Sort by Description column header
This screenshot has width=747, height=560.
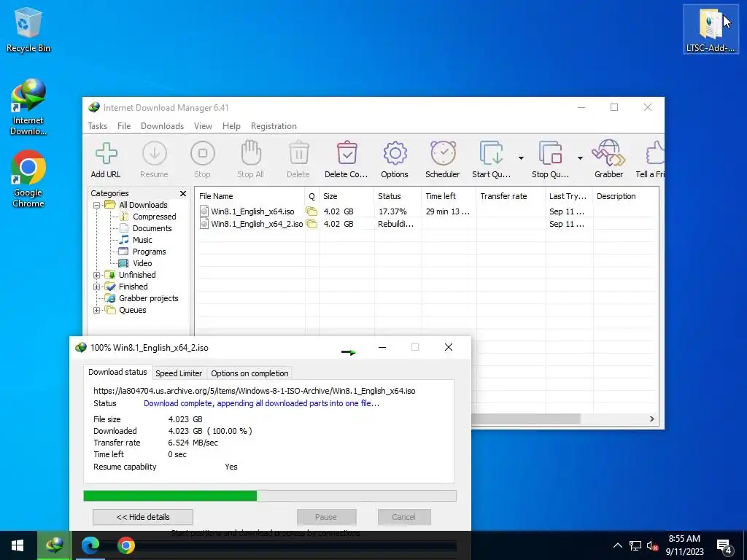tap(625, 196)
